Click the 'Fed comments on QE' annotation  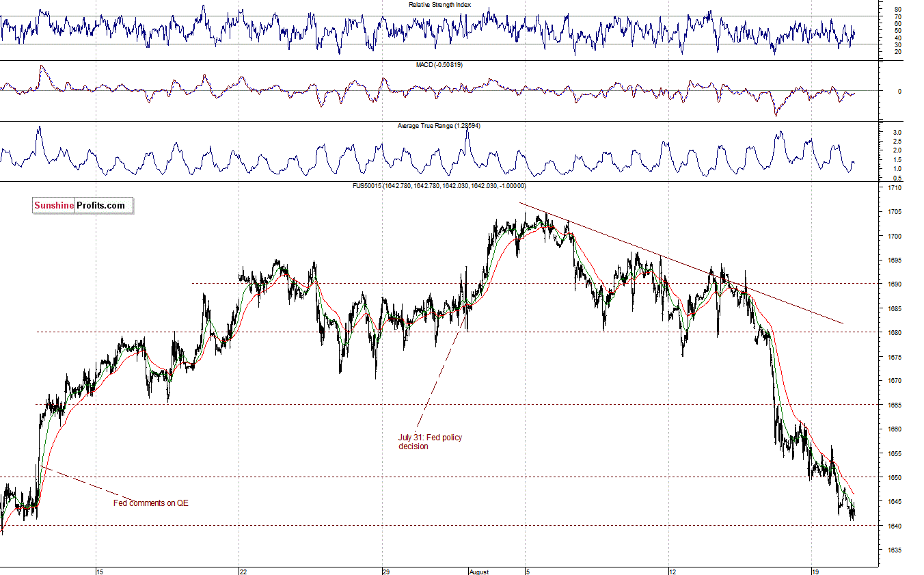click(x=150, y=503)
